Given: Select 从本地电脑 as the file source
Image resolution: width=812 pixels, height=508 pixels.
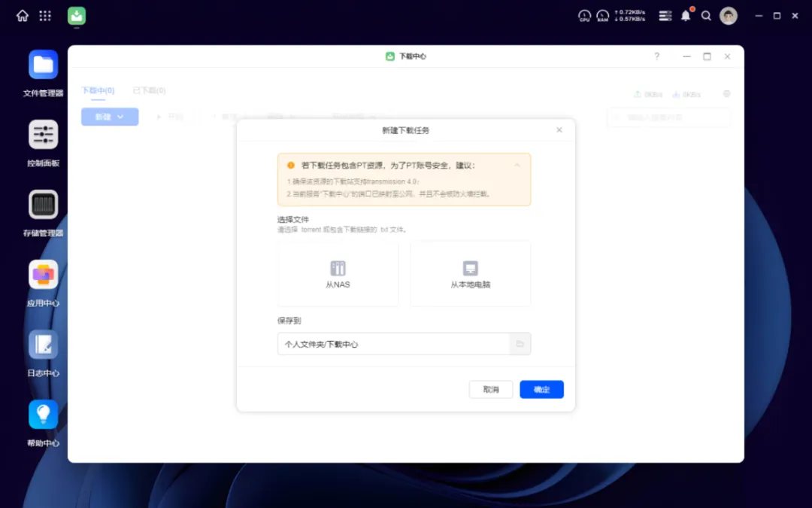Looking at the screenshot, I should (x=471, y=273).
